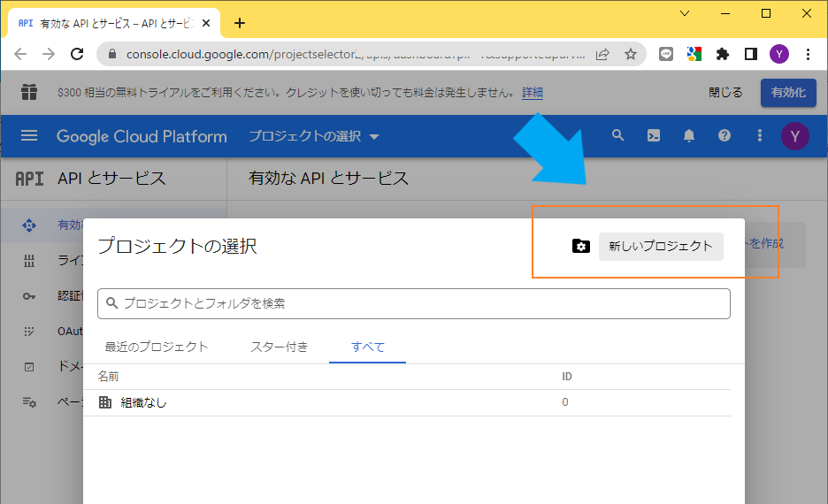Click the Google Translate extension icon
This screenshot has height=504, width=828.
pos(694,54)
